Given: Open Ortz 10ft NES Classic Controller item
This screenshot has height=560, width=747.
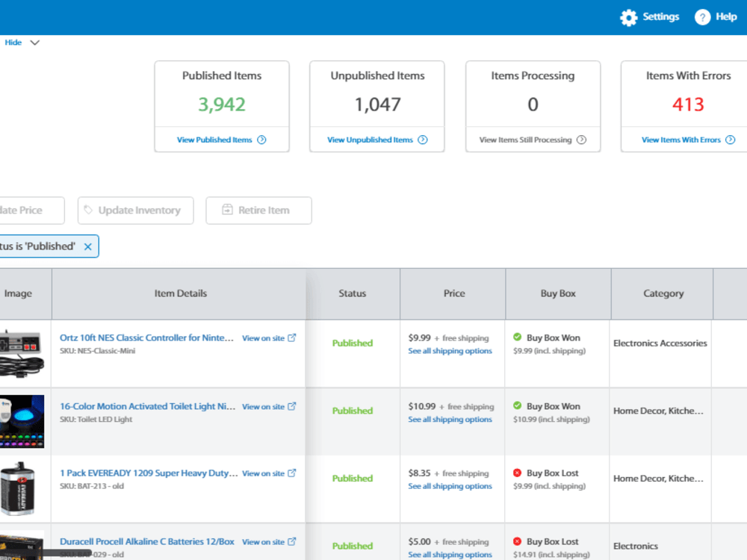Looking at the screenshot, I should tap(146, 337).
